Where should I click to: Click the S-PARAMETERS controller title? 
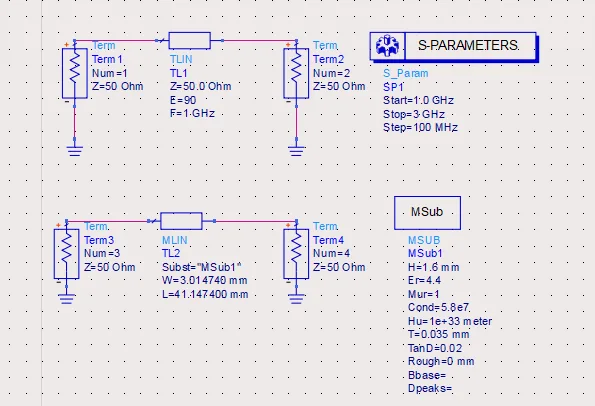(x=468, y=46)
